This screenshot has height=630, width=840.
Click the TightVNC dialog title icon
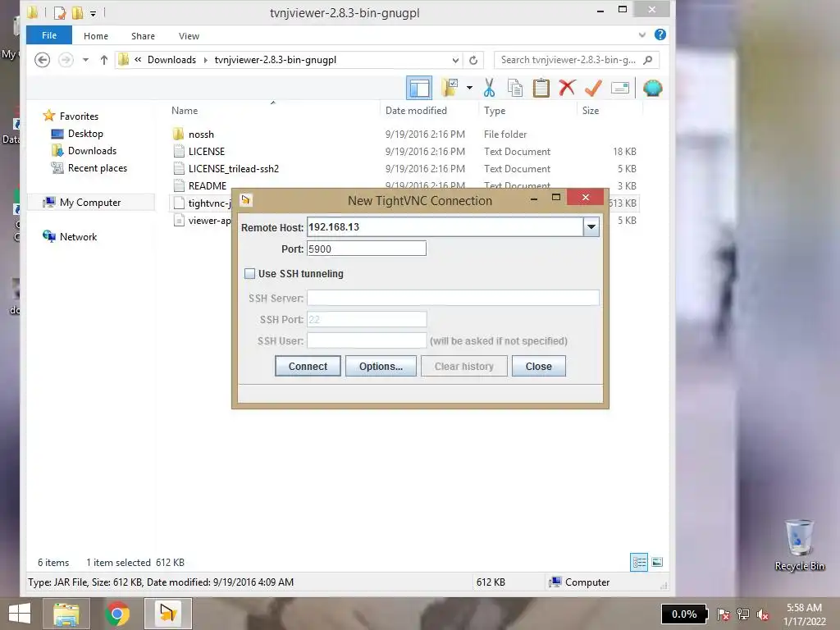(246, 200)
